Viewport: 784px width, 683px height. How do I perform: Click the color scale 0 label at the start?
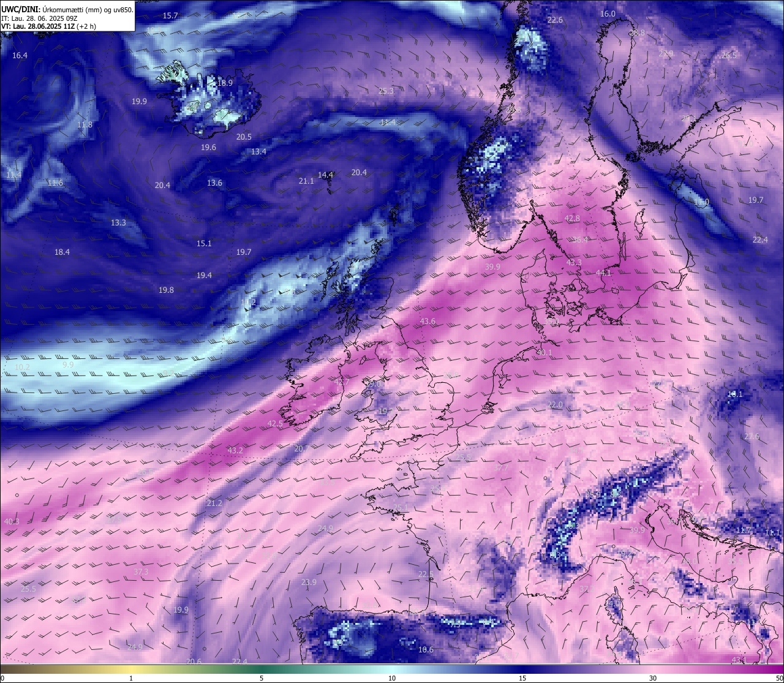click(x=2, y=678)
